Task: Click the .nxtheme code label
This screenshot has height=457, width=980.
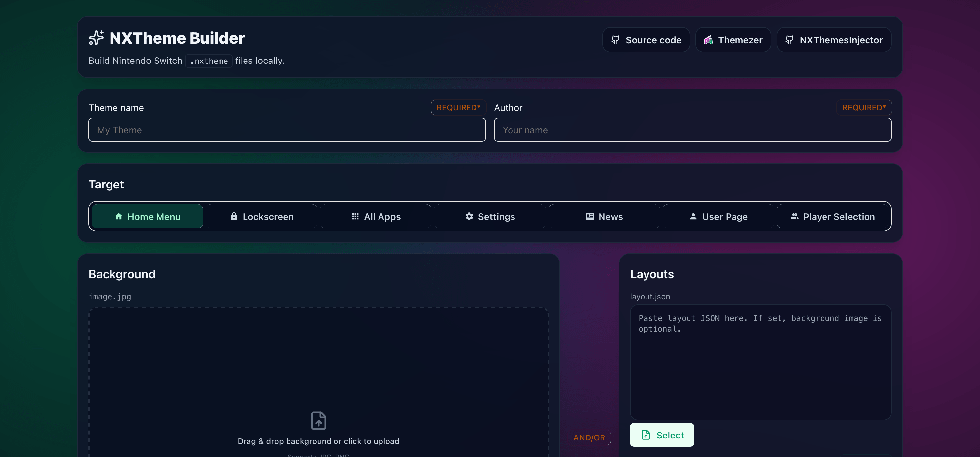Action: (x=209, y=61)
